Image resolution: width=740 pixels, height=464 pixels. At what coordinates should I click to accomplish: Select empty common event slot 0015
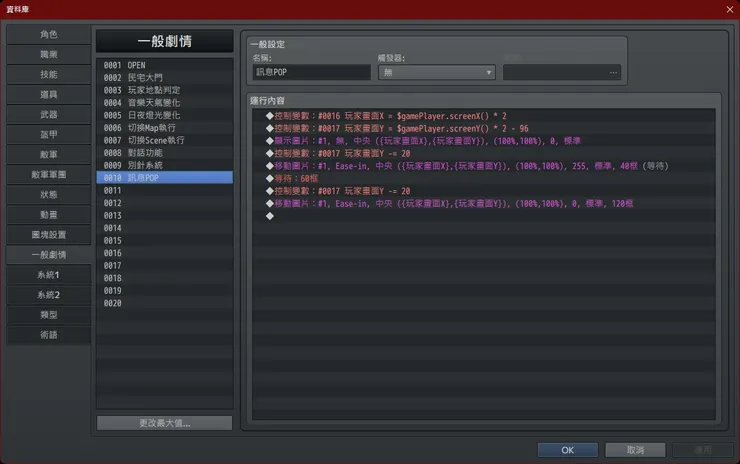point(164,240)
